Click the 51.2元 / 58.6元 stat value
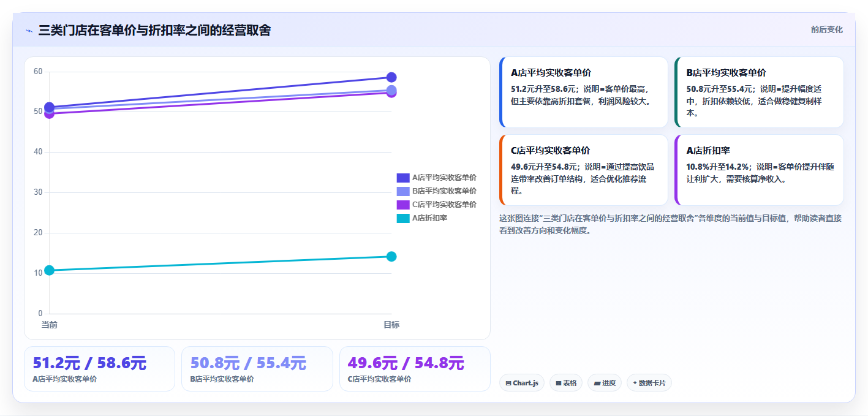Screen dimensions: 868x416 pos(89,363)
